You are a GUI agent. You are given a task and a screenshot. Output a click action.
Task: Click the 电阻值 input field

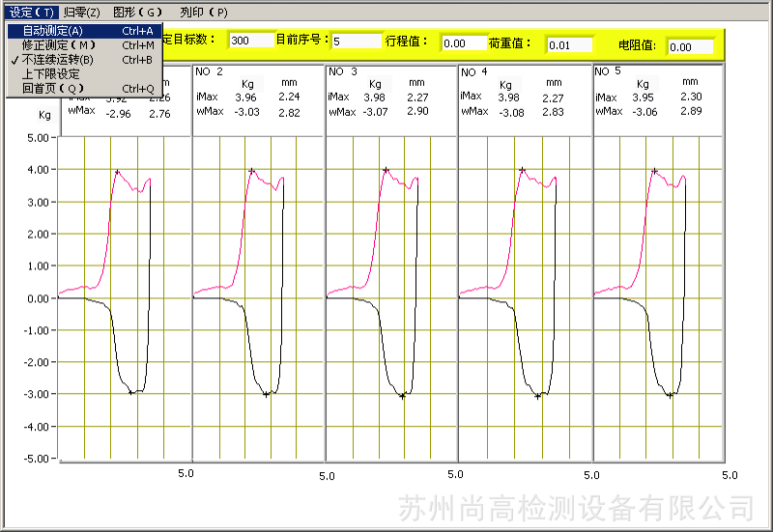click(x=691, y=46)
